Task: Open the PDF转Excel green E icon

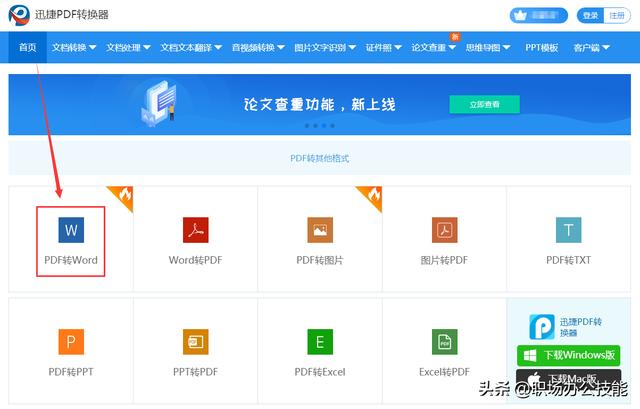Action: click(x=320, y=342)
